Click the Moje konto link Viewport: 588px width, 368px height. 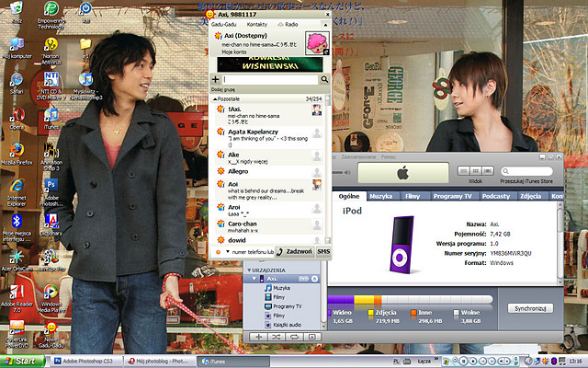(234, 52)
